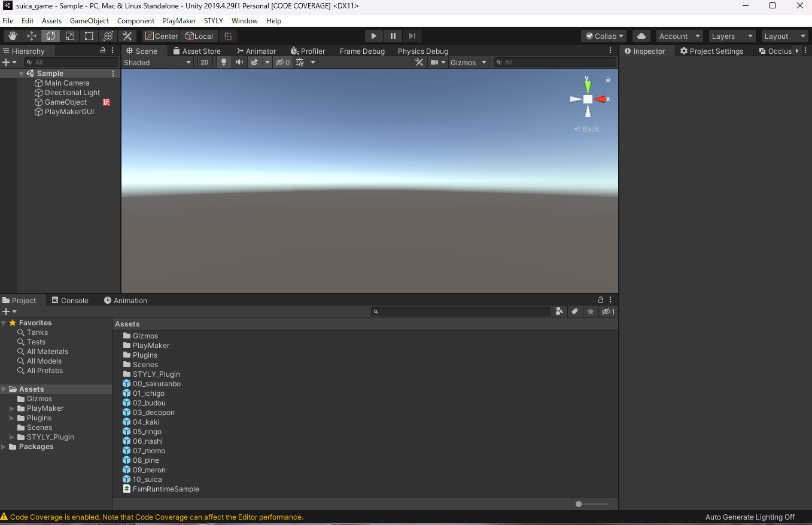Open the Layers dropdown

click(732, 36)
